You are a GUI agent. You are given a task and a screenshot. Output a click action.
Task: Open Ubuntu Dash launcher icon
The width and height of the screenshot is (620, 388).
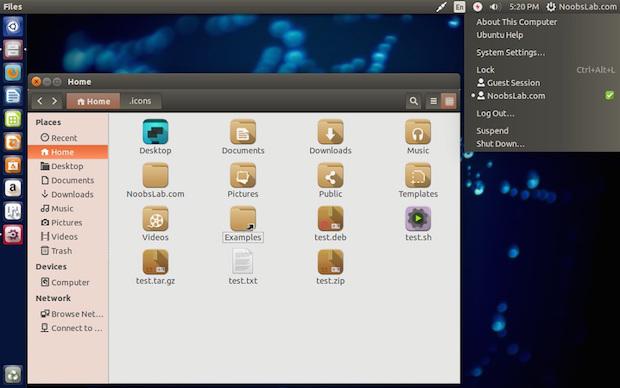point(13,26)
